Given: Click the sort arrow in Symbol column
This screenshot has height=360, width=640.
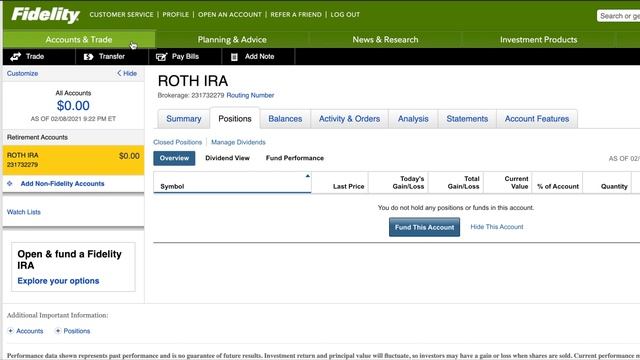Looking at the screenshot, I should (308, 176).
